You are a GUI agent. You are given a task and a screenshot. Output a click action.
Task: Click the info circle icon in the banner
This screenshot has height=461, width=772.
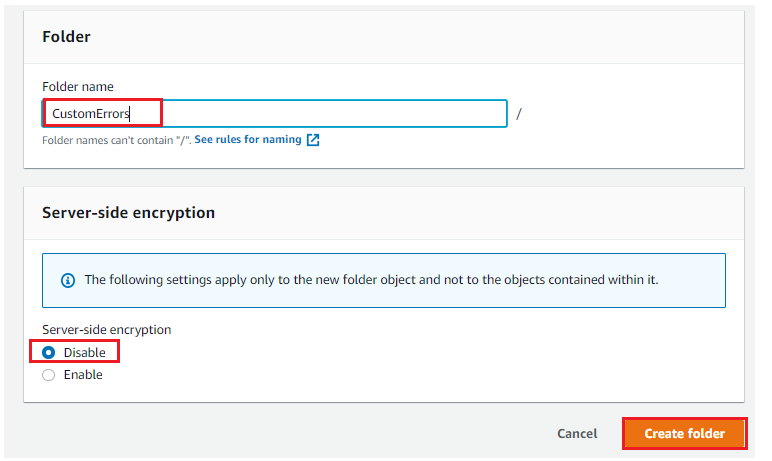click(x=68, y=281)
